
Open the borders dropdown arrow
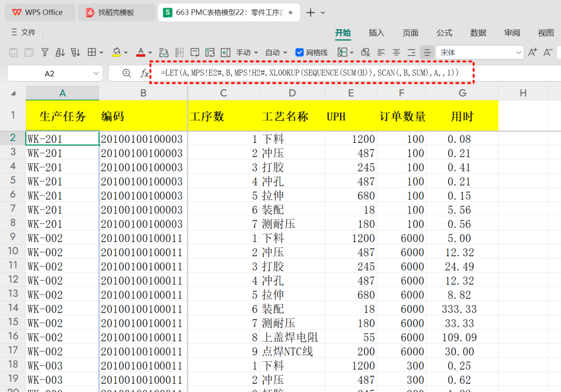[101, 53]
